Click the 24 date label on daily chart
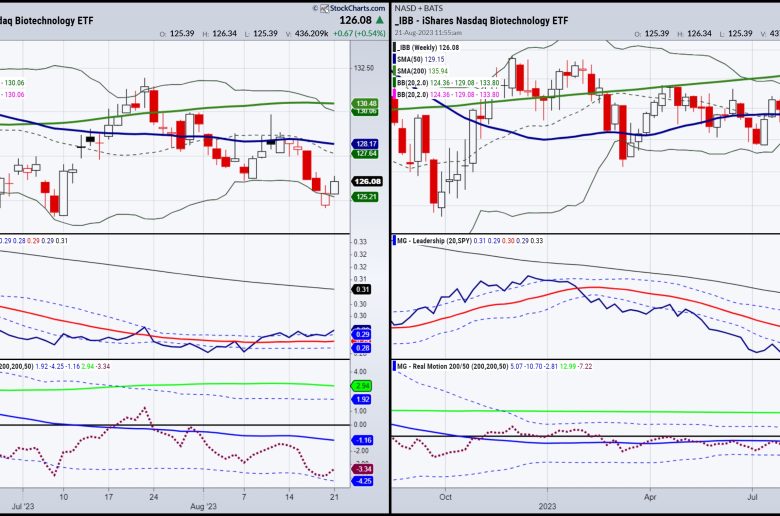The height and width of the screenshot is (516, 780). tap(154, 497)
